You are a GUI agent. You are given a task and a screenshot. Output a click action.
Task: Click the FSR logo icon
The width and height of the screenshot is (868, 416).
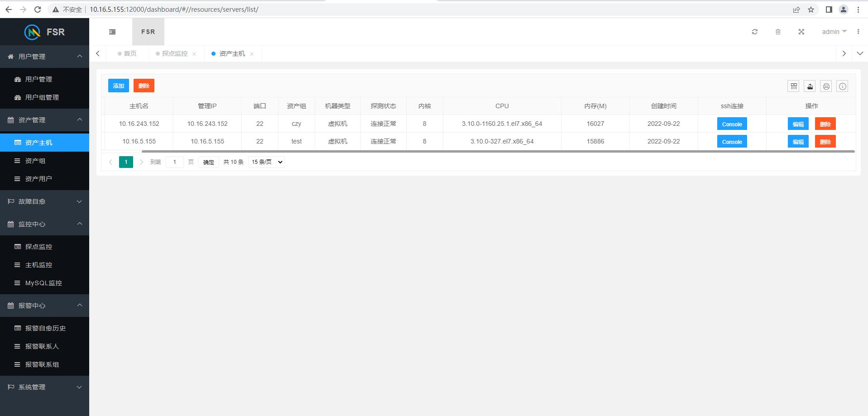[32, 32]
